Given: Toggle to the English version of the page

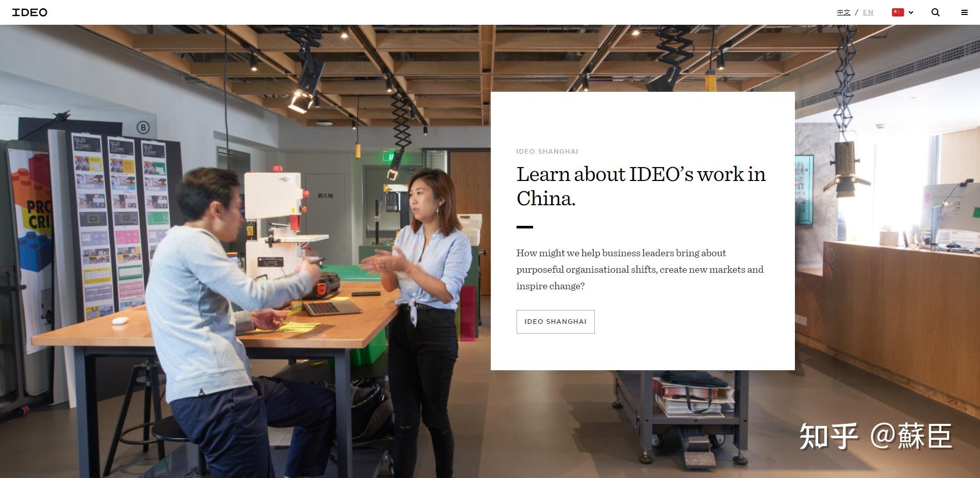Looking at the screenshot, I should [x=868, y=12].
